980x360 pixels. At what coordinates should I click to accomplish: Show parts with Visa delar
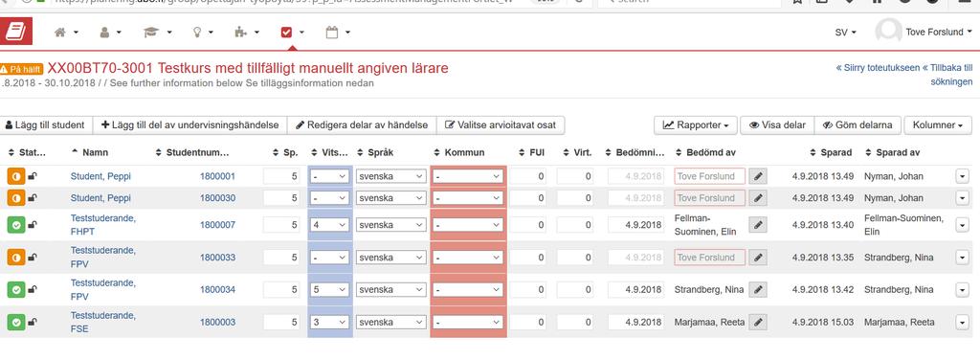point(777,125)
